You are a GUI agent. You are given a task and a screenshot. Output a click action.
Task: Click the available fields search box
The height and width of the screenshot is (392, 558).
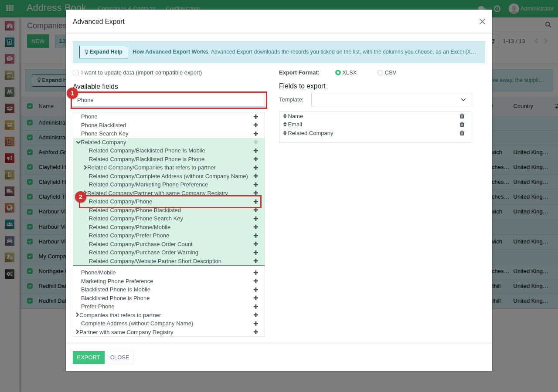(x=169, y=100)
